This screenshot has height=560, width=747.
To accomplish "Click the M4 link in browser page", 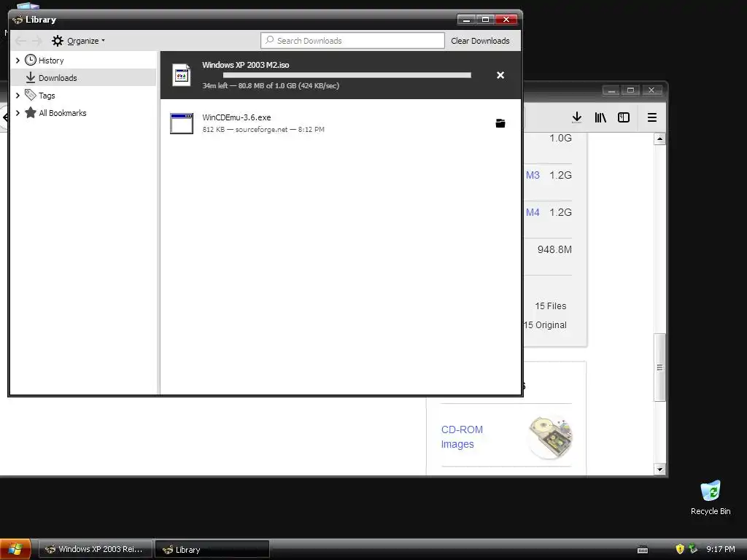I will tap(533, 212).
